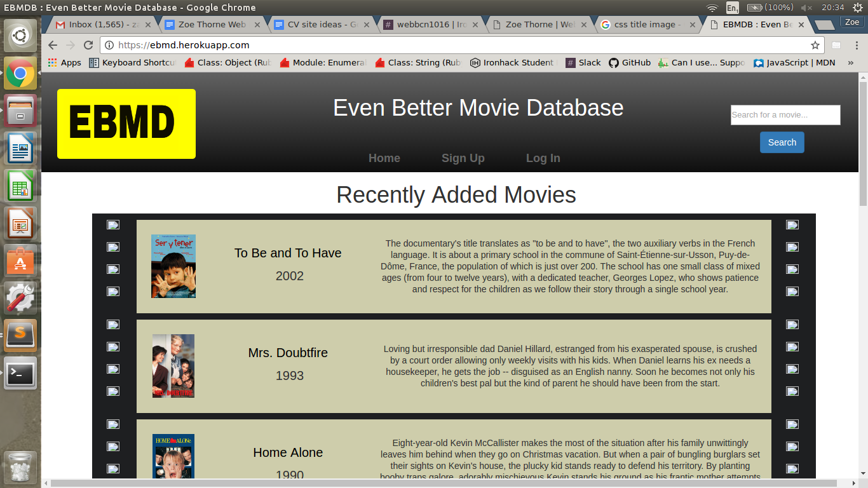The width and height of the screenshot is (868, 488).
Task: Open the JavaScript MDN bookmark
Action: click(x=794, y=62)
